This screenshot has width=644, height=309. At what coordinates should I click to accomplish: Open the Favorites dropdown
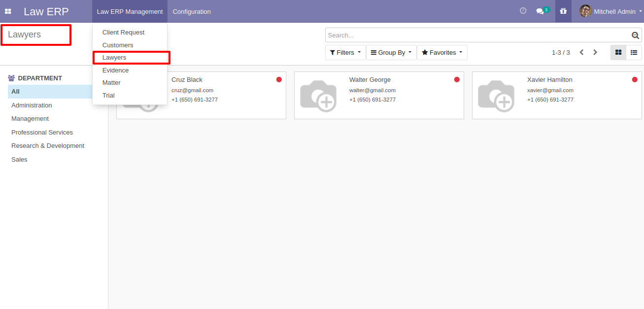point(442,52)
